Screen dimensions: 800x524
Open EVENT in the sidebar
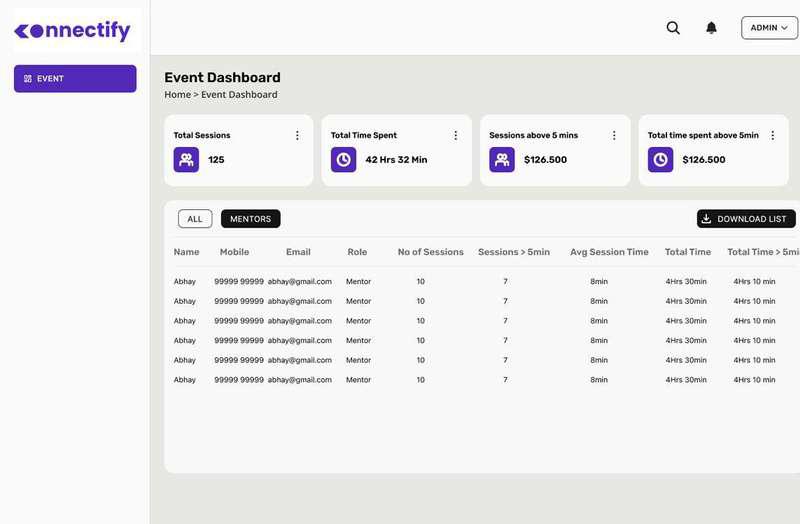(75, 79)
